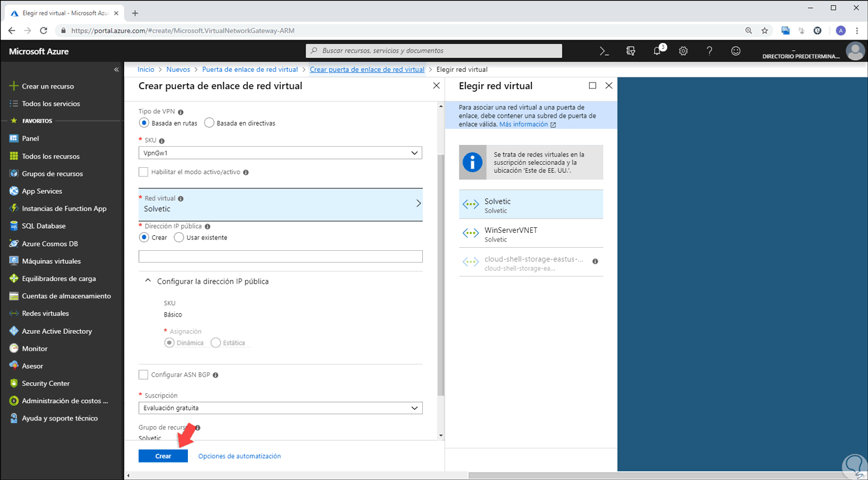Go to Panel dashboard
The width and height of the screenshot is (868, 480).
click(x=30, y=139)
